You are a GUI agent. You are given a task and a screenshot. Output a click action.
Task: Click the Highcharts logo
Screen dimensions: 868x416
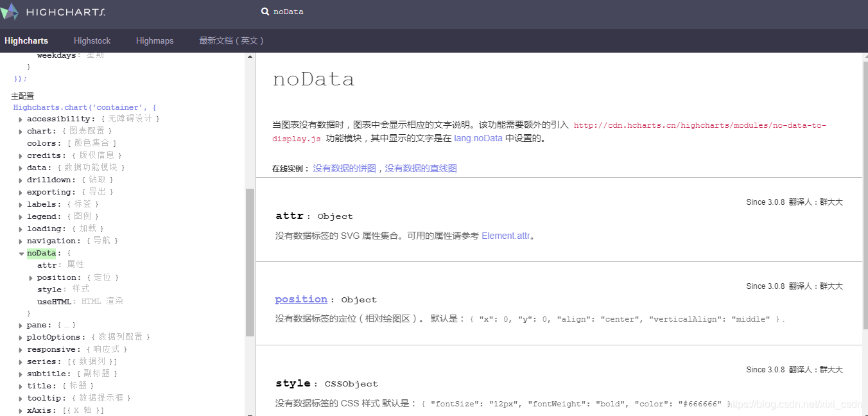pyautogui.click(x=53, y=12)
